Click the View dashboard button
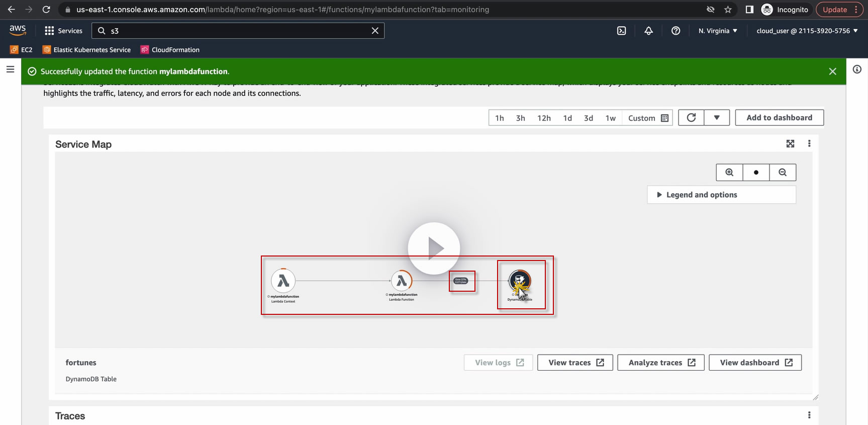This screenshot has width=868, height=425. (755, 363)
